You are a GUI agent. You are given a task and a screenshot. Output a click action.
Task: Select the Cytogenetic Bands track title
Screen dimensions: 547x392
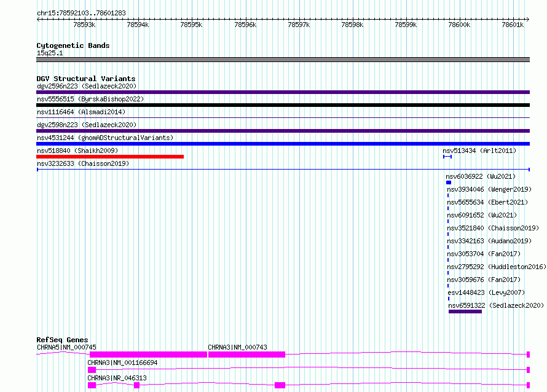coord(73,45)
